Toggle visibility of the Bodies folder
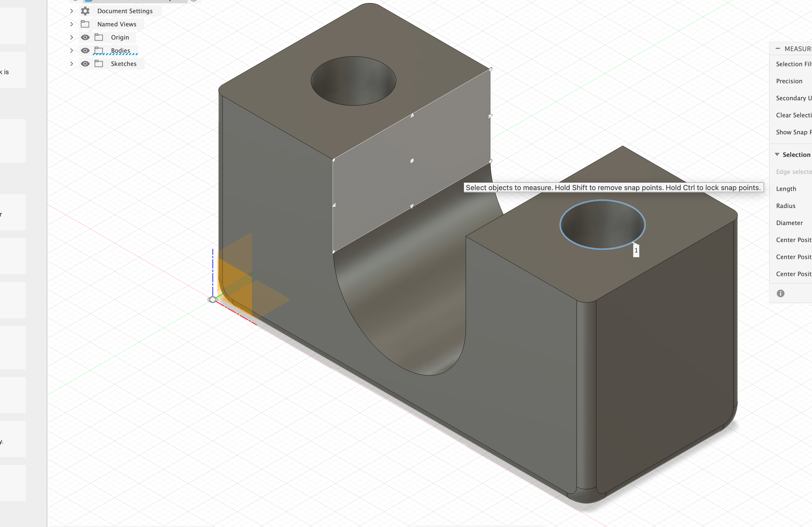Viewport: 812px width, 527px height. [x=85, y=51]
